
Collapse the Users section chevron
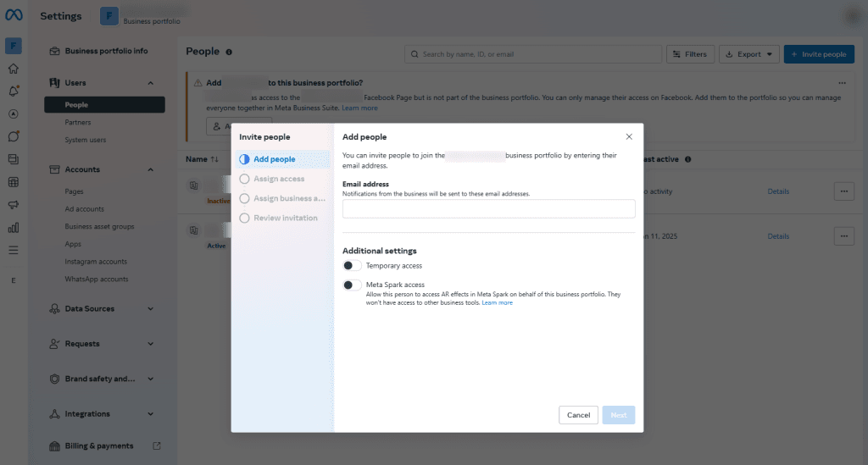[150, 83]
